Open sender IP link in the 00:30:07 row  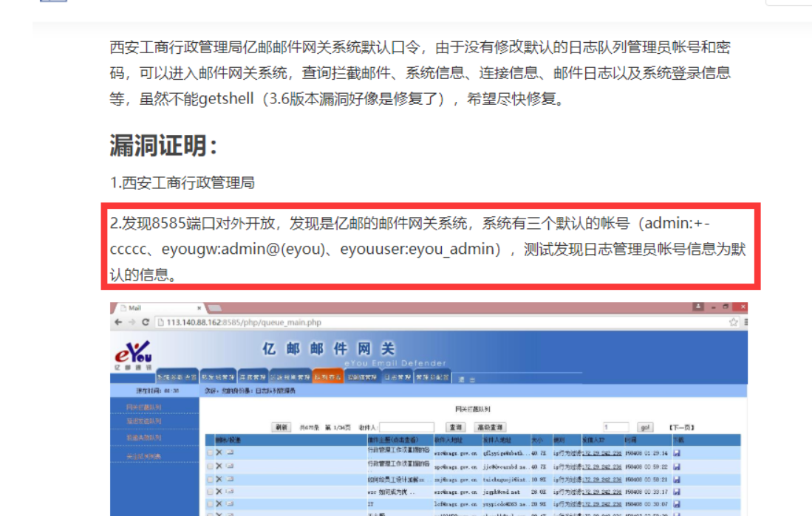(x=601, y=503)
